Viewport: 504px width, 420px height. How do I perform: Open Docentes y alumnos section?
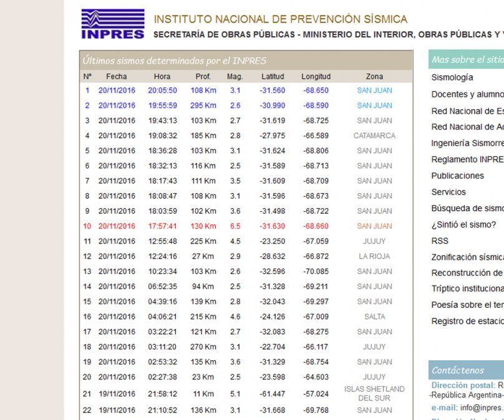pyautogui.click(x=467, y=95)
